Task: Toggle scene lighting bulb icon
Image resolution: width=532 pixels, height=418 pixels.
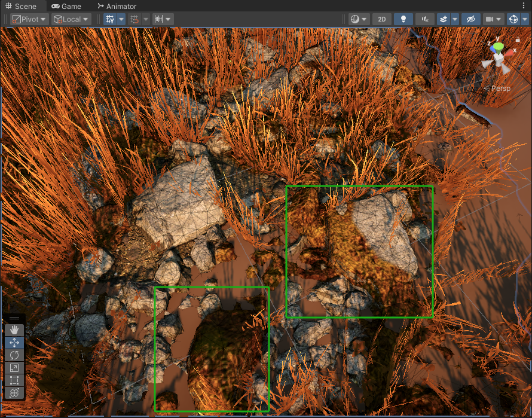Action: pyautogui.click(x=403, y=19)
